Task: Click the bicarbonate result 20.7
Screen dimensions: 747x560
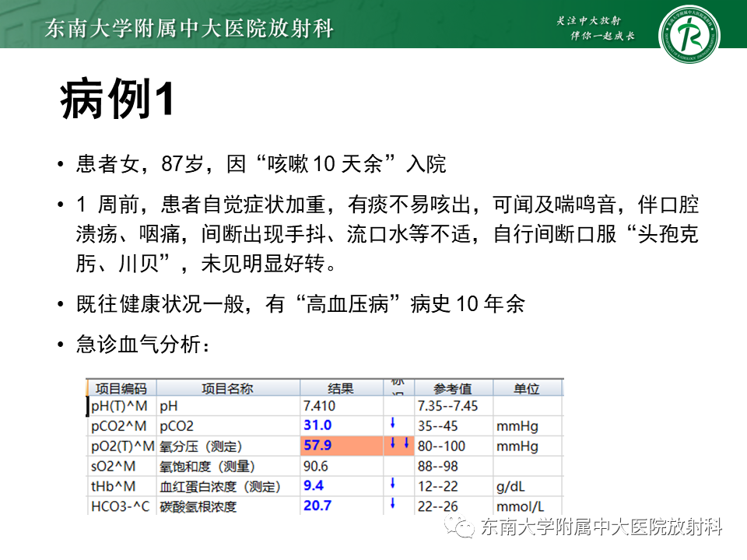Action: 317,506
